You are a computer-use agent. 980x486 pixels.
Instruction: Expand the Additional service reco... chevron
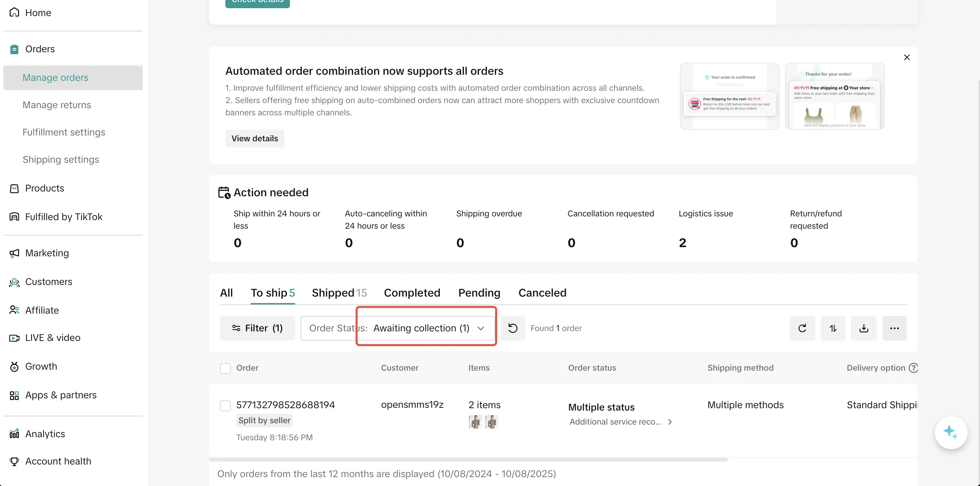670,422
